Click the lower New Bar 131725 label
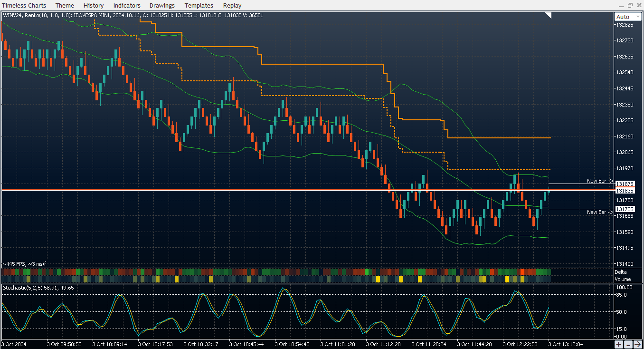The height and width of the screenshot is (349, 644). (625, 209)
